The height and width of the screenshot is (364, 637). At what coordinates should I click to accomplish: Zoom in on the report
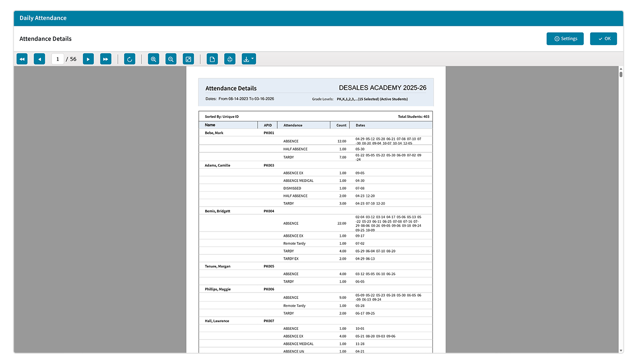click(153, 59)
